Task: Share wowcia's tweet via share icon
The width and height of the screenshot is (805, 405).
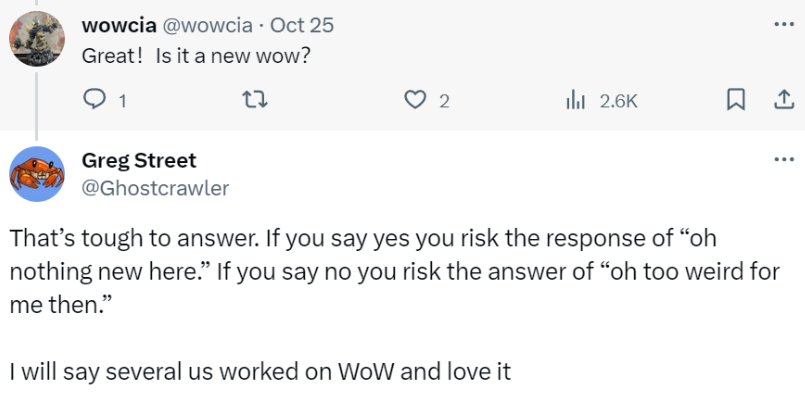Action: 783,100
